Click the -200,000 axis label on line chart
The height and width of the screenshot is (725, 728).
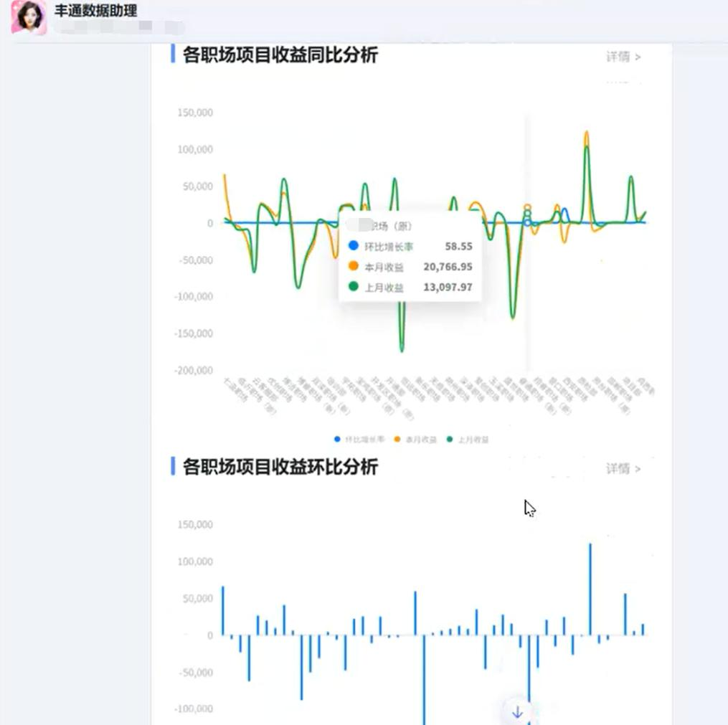pos(194,371)
